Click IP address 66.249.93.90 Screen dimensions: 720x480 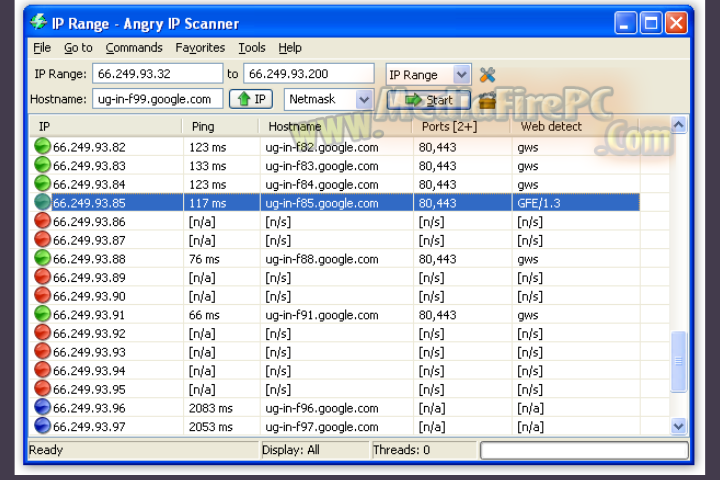coord(89,296)
